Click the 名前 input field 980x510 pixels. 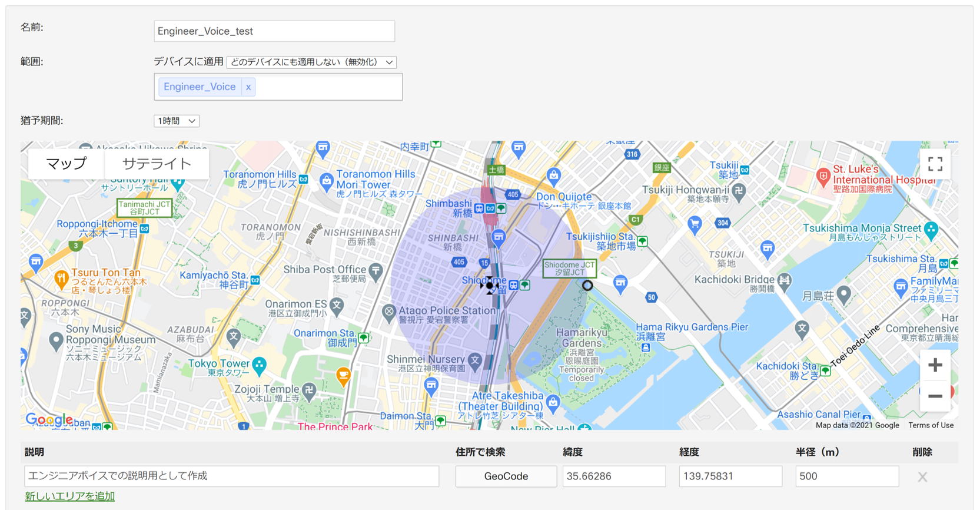[274, 31]
